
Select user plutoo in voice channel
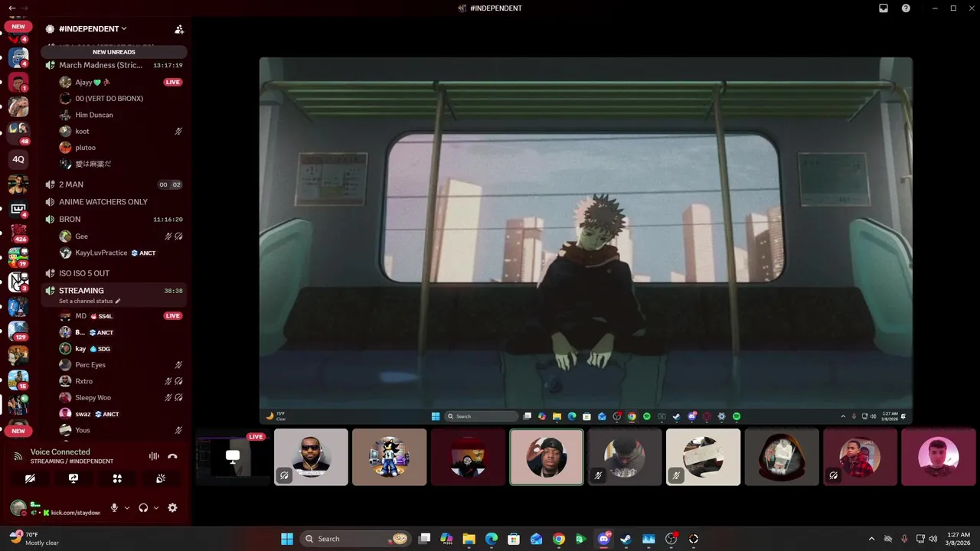[x=85, y=148]
